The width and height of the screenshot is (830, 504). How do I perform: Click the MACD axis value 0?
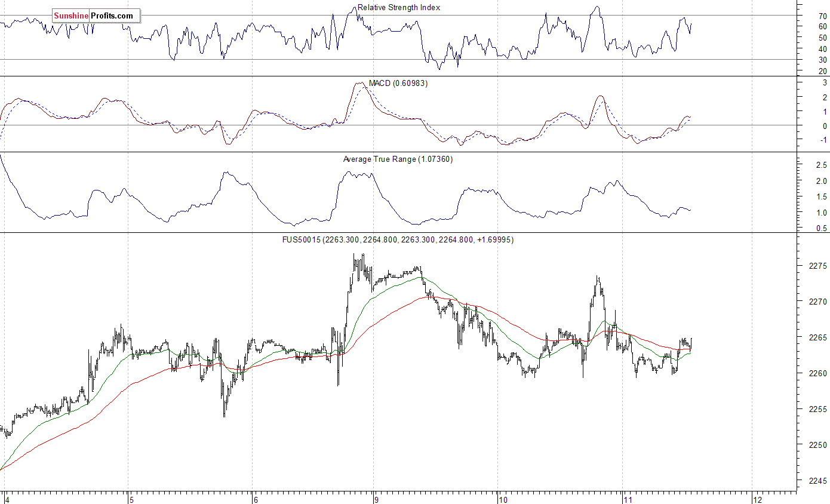[825, 126]
